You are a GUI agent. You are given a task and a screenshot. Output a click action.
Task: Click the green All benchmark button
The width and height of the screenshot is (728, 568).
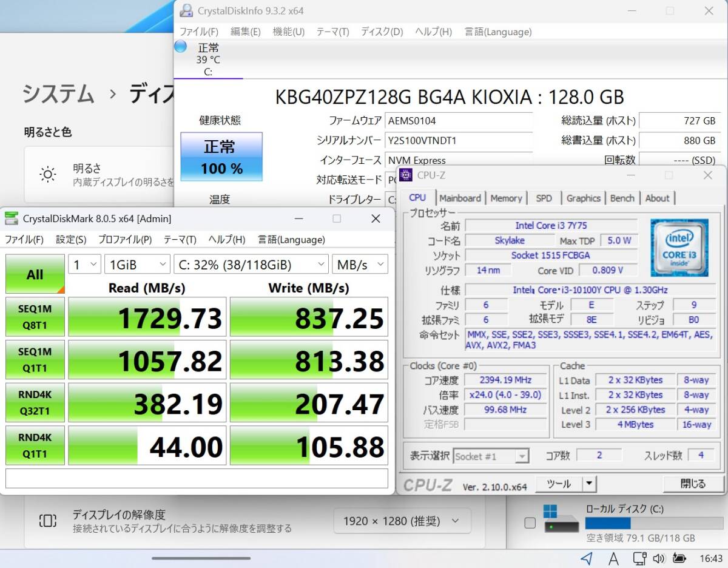coord(35,274)
